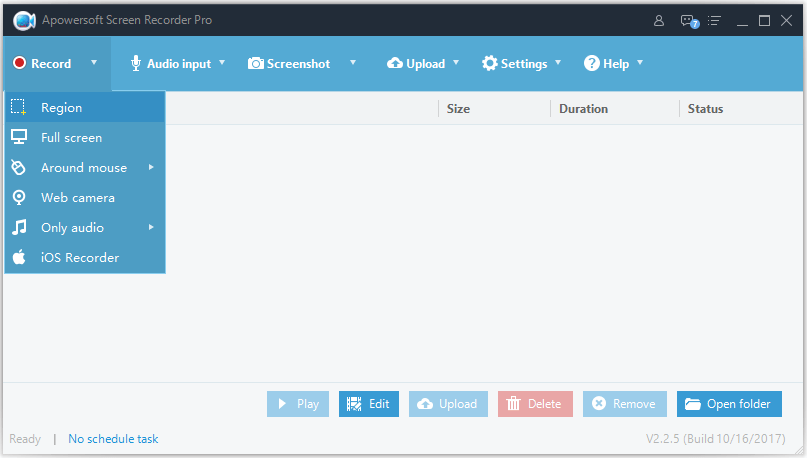Viewport: 807px width, 458px height.
Task: Choose Full screen recording mode
Action: (x=85, y=137)
